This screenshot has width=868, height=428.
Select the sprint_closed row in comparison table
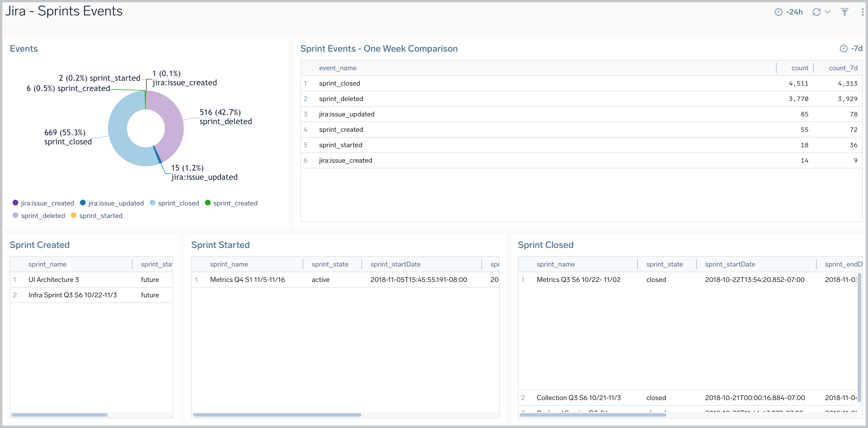[x=581, y=83]
